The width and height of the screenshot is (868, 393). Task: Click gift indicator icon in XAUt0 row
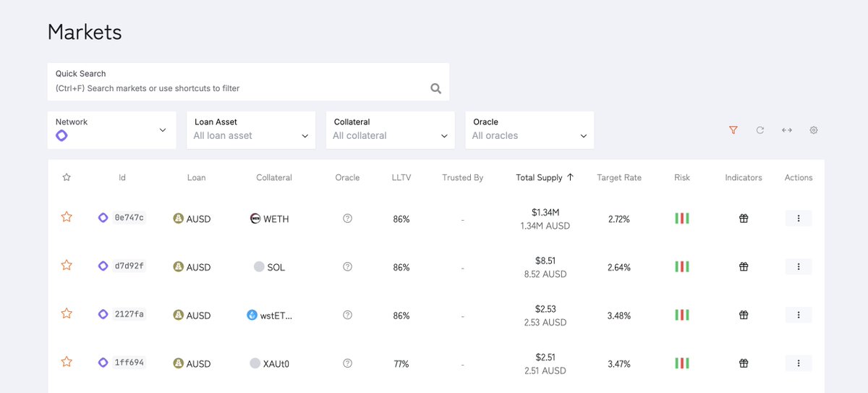click(x=743, y=363)
